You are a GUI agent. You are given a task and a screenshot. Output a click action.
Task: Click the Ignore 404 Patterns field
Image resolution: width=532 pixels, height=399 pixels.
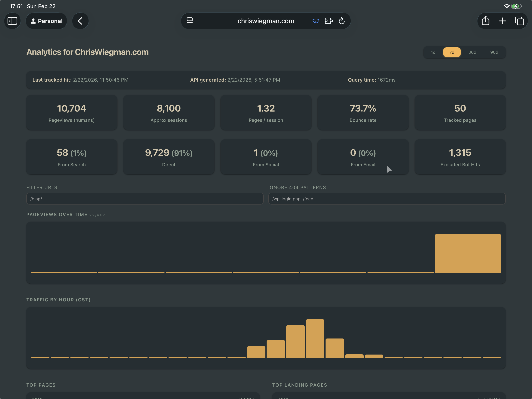coord(387,199)
